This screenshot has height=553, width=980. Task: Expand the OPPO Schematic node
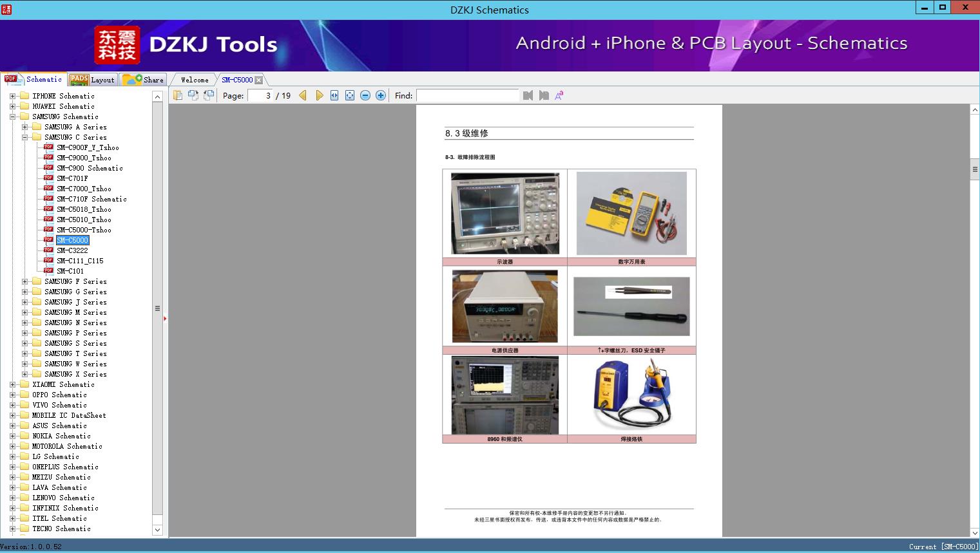click(x=12, y=395)
